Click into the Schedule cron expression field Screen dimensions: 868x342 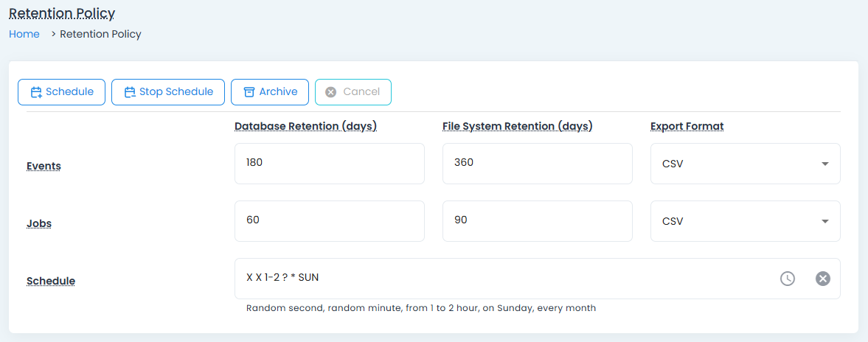501,279
